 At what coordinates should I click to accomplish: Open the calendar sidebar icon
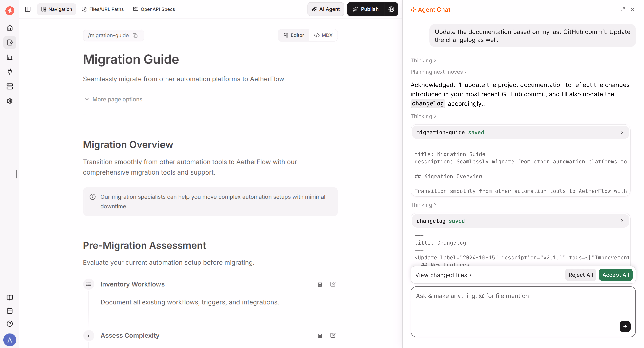pos(10,311)
